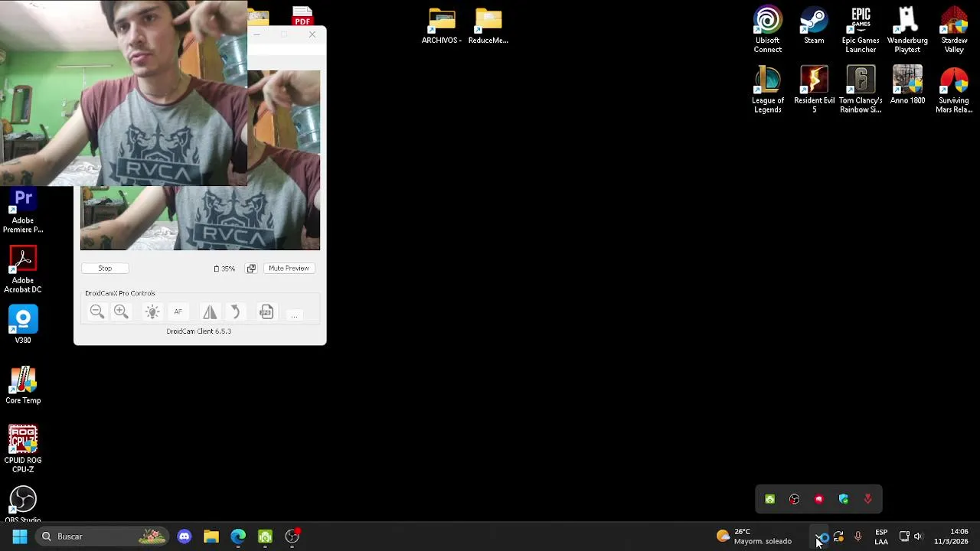Select the PDF file on the desktop

coord(302,15)
